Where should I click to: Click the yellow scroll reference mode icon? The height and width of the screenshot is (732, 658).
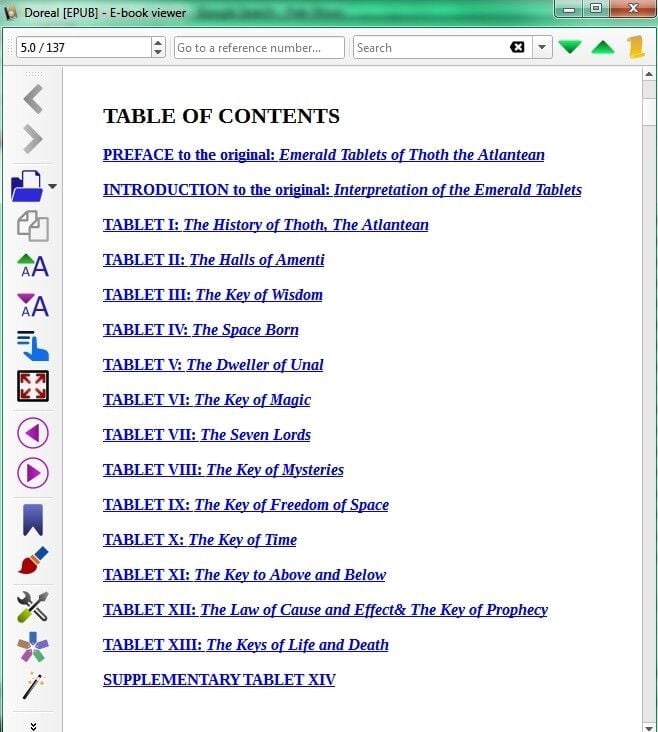(x=636, y=47)
